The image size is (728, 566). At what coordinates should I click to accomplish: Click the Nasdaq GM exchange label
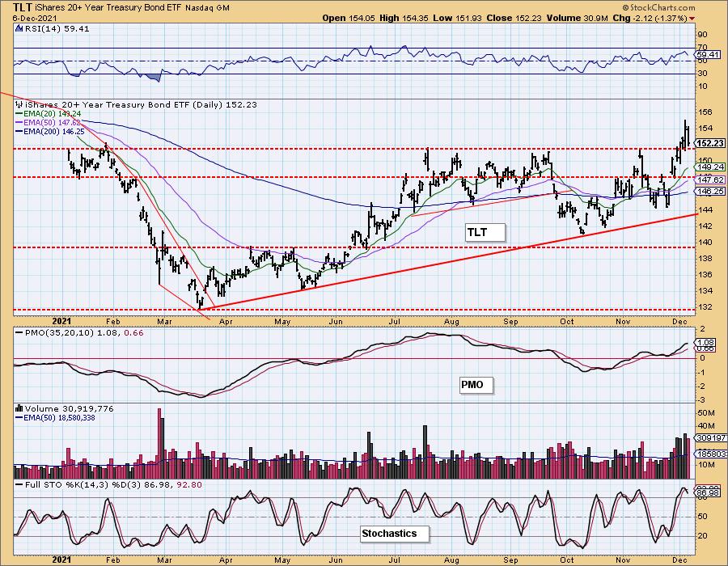pyautogui.click(x=207, y=8)
